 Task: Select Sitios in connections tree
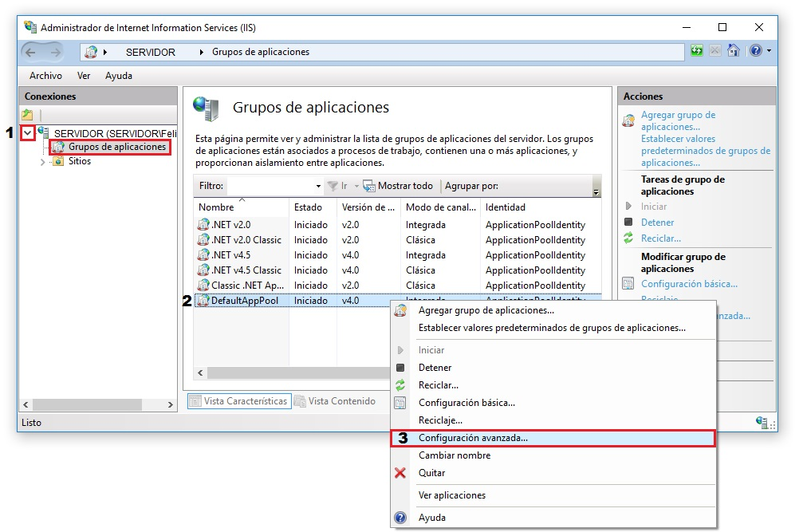tap(80, 161)
